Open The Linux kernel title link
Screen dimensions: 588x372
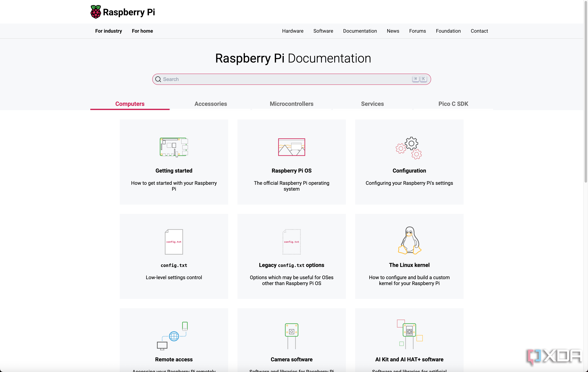click(x=409, y=265)
